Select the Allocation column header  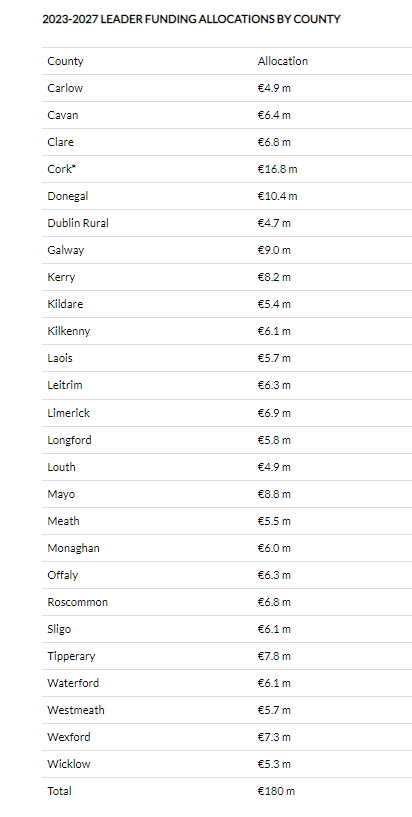point(283,61)
